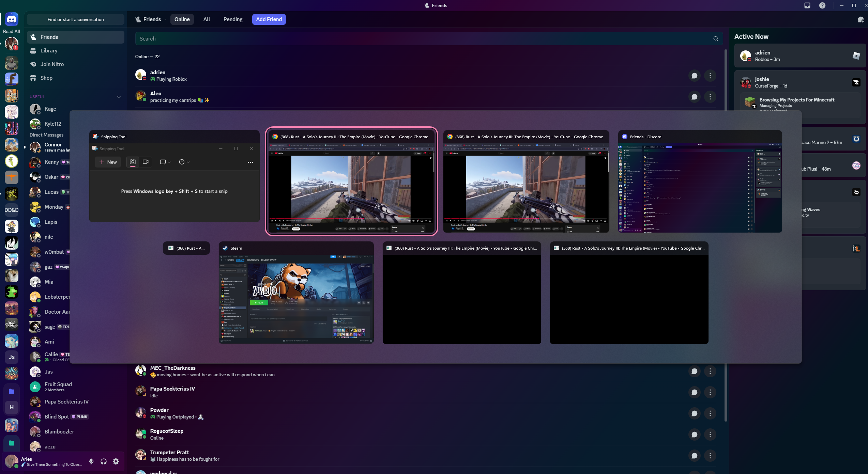Switch to Pending friends tab
This screenshot has height=474, width=868.
coord(233,19)
